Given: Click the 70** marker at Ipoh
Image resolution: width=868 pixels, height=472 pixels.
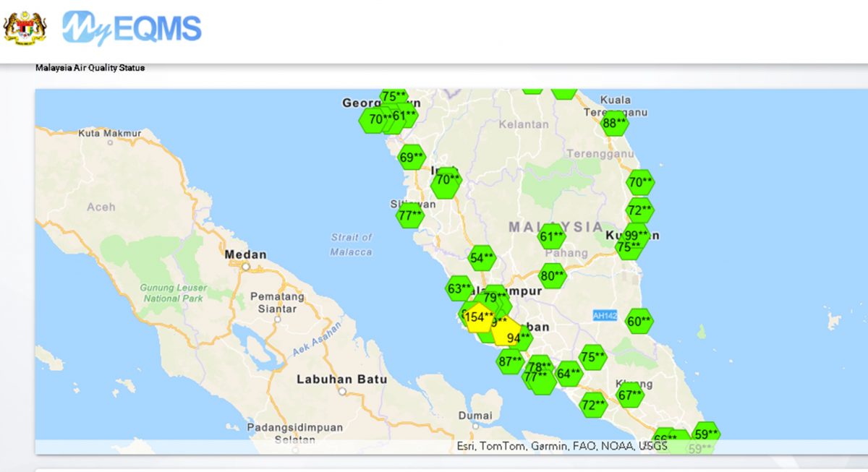Looking at the screenshot, I should pyautogui.click(x=446, y=184).
